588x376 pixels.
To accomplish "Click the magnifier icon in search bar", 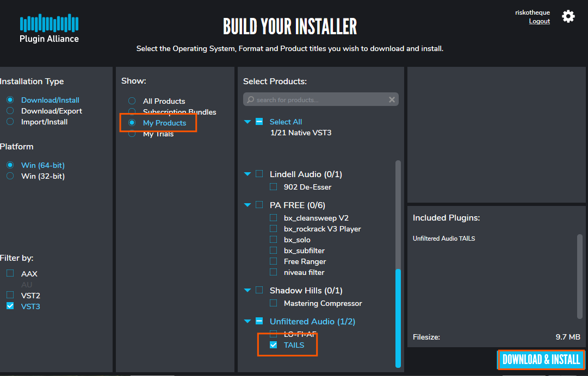I will click(250, 100).
